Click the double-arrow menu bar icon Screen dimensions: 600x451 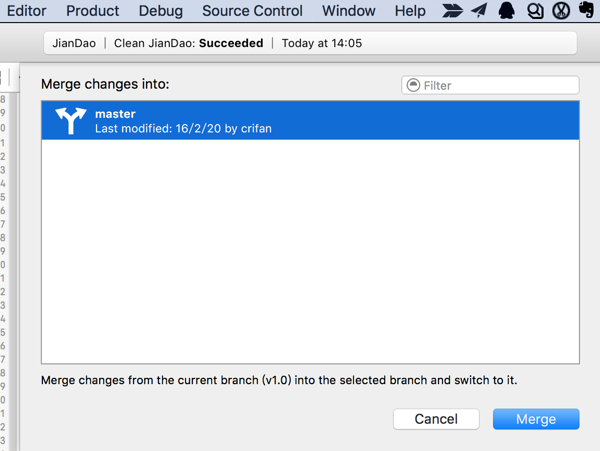click(x=453, y=11)
